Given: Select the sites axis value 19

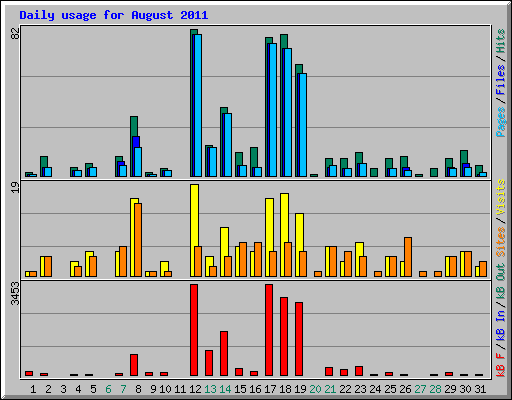Looking at the screenshot, I should pos(15,187).
